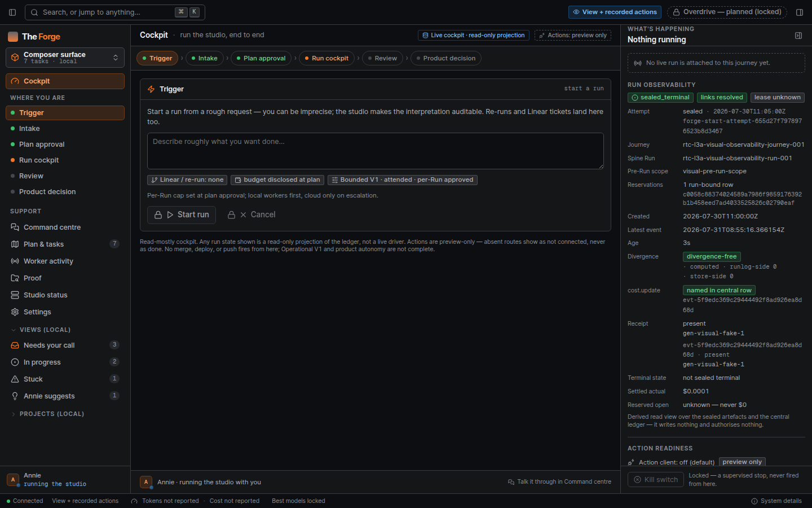Click the Trigger lightning bolt icon

(151, 89)
